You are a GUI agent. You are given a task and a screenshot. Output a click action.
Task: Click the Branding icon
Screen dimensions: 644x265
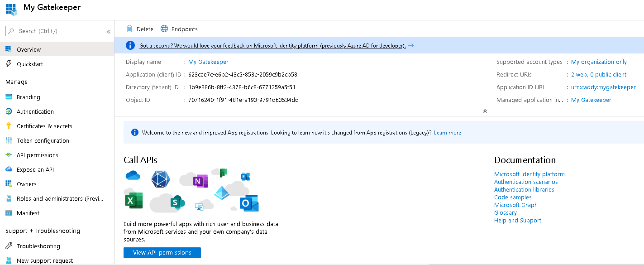click(x=8, y=97)
